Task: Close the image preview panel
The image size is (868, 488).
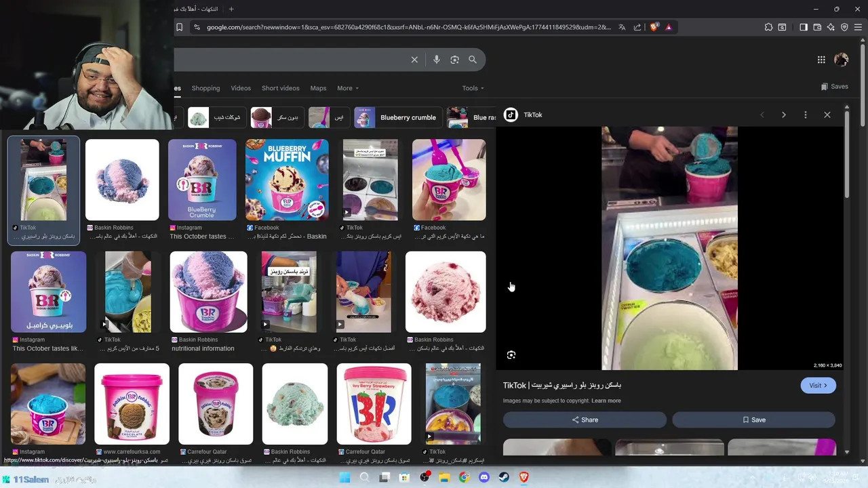Action: tap(827, 115)
